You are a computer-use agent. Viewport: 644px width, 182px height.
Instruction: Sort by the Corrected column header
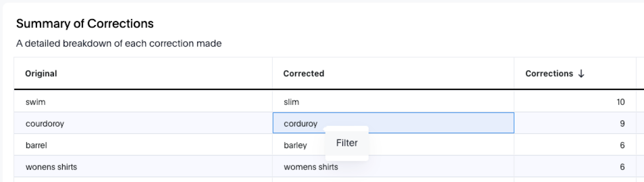coord(303,74)
